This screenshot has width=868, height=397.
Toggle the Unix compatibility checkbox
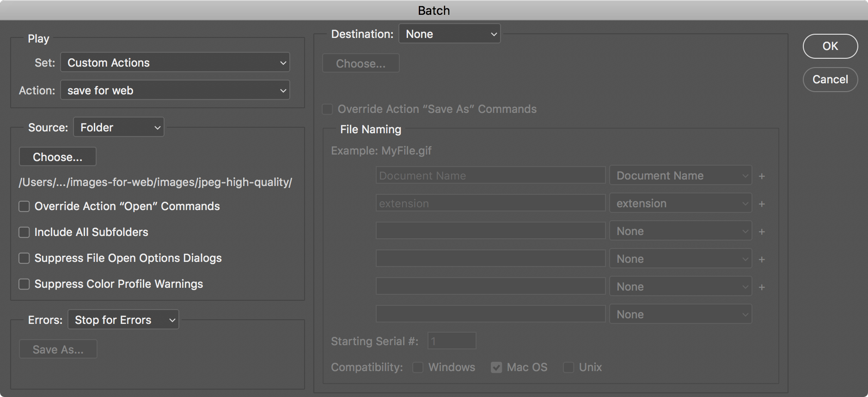tap(568, 367)
